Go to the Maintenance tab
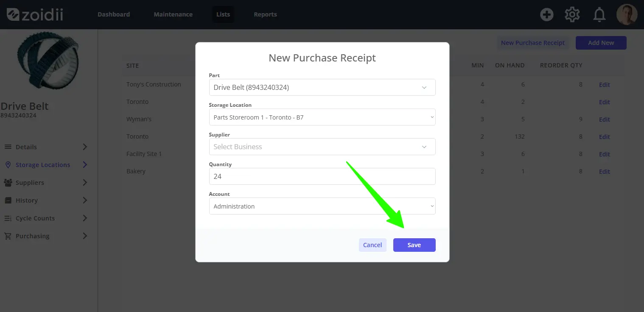644x312 pixels. pyautogui.click(x=173, y=14)
